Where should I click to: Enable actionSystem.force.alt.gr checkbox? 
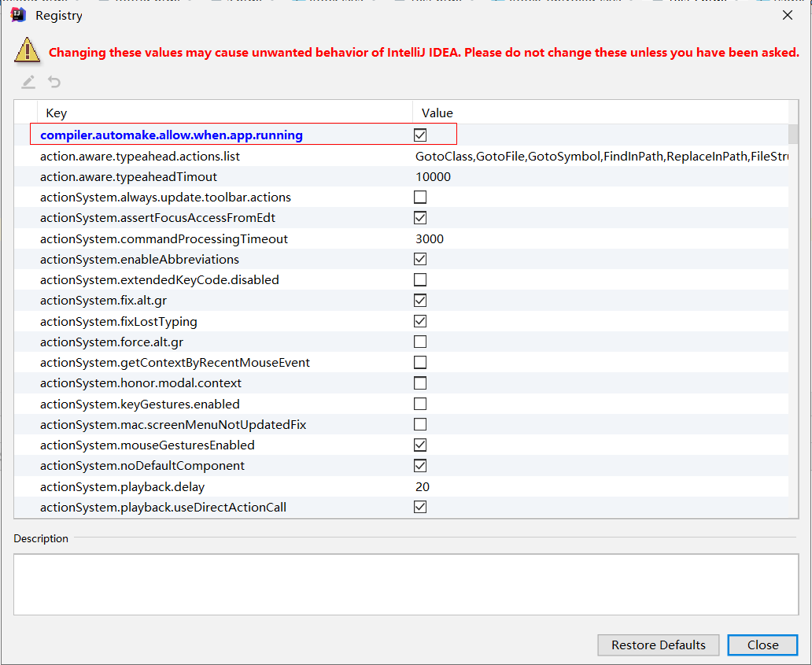[420, 342]
